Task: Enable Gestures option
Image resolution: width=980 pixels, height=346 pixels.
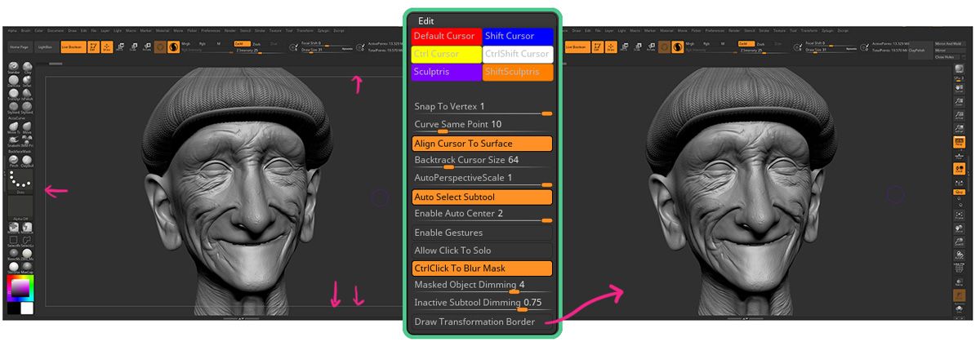Action: 483,233
